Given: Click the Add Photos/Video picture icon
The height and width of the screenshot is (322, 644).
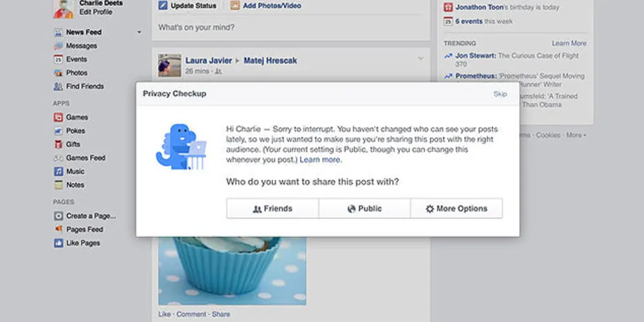Looking at the screenshot, I should [x=235, y=6].
